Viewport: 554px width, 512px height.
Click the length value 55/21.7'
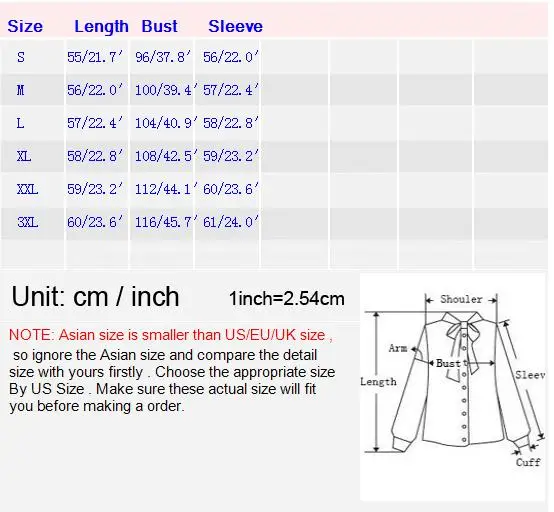point(95,57)
